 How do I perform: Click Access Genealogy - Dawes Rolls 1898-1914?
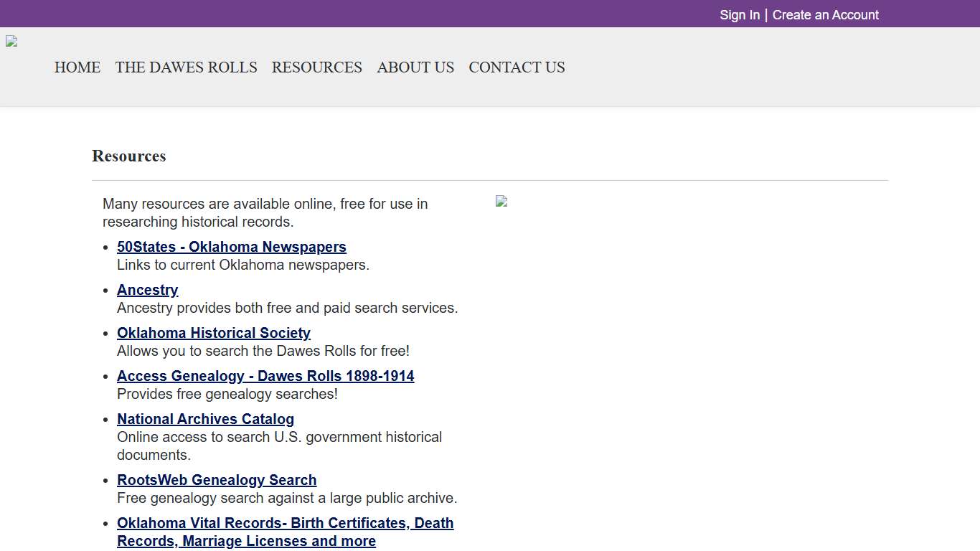(265, 376)
